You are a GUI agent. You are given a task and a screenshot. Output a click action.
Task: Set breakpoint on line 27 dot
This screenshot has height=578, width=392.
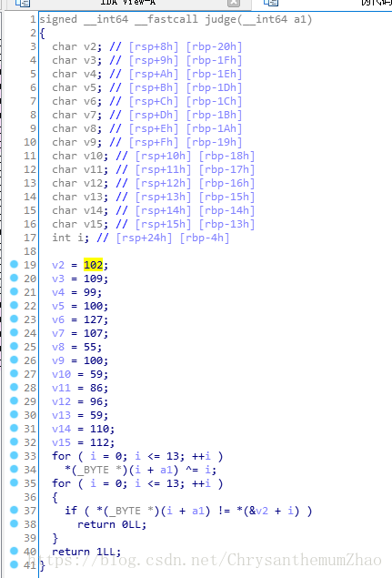pos(14,373)
